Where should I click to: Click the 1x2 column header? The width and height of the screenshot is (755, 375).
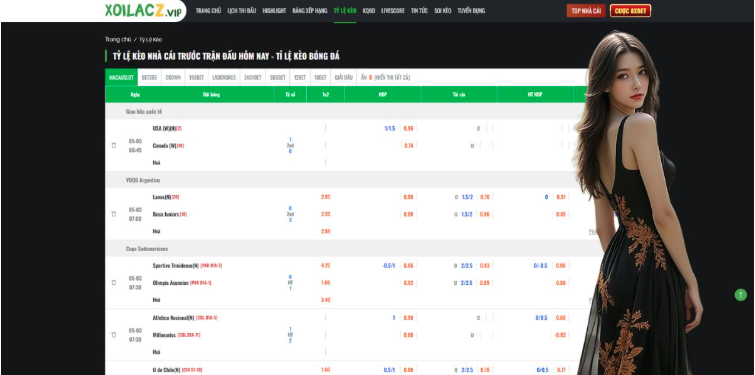[x=325, y=94]
